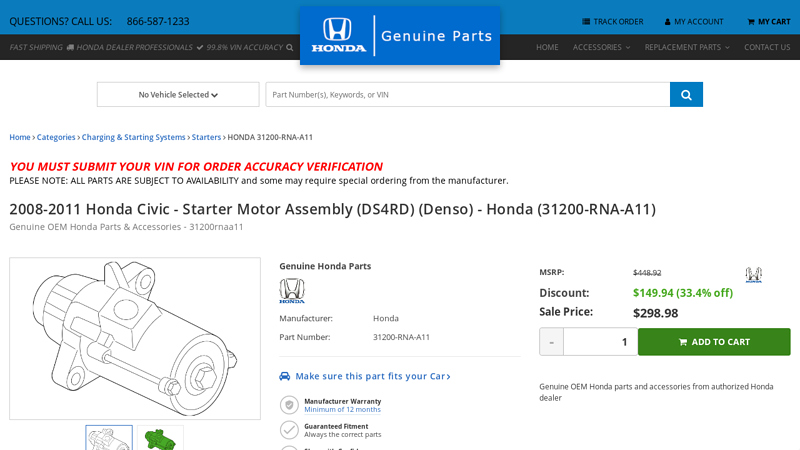The image size is (800, 450).
Task: Decrease quantity with the minus button
Action: click(x=551, y=342)
